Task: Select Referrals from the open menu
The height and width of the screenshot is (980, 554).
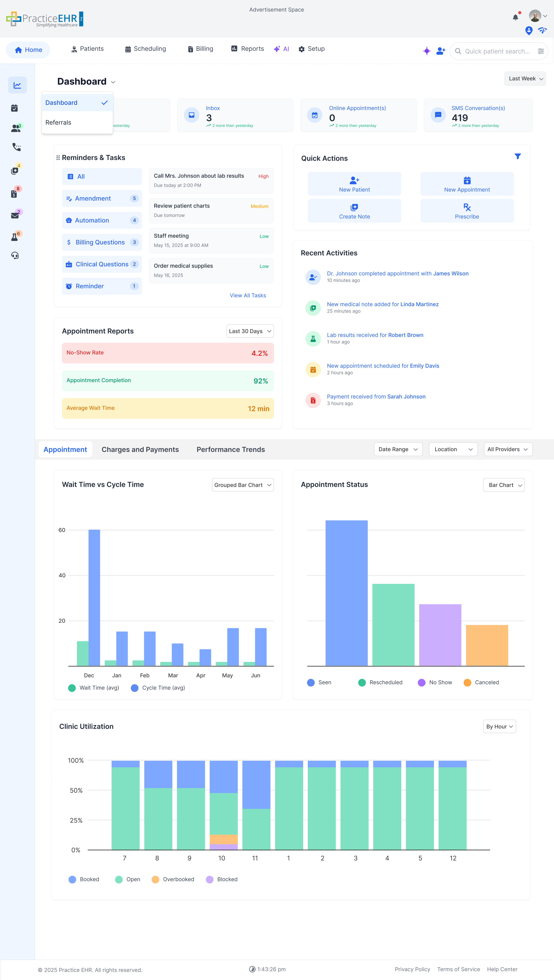Action: [58, 122]
